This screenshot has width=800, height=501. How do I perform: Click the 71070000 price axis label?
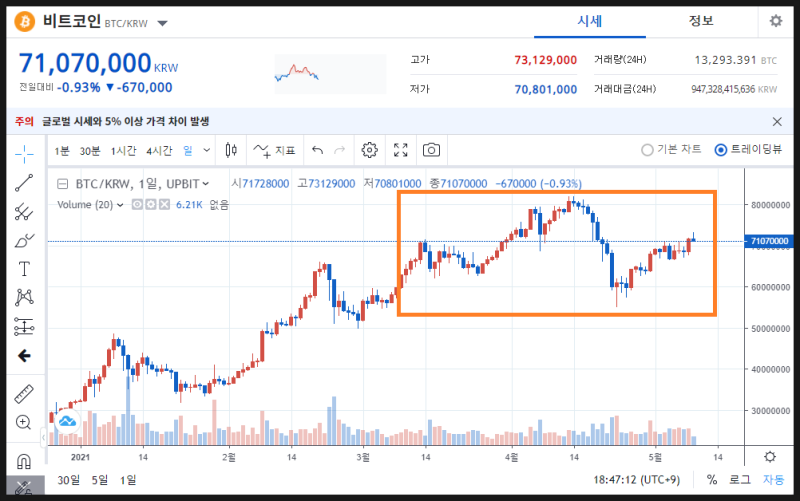[x=768, y=241]
